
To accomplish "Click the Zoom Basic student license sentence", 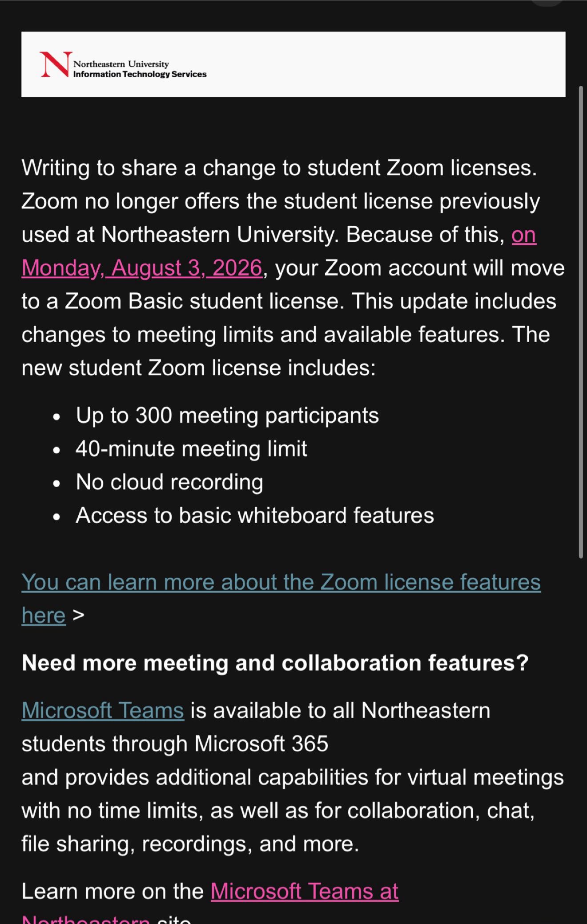I will (x=183, y=301).
